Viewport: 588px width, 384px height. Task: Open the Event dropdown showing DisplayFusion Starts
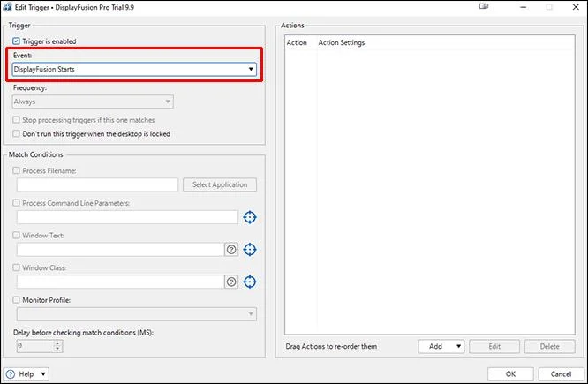(134, 69)
